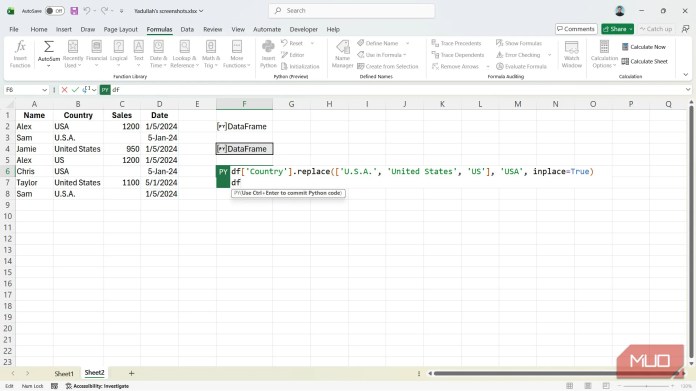
Task: Select cell B4 United States
Action: point(78,149)
